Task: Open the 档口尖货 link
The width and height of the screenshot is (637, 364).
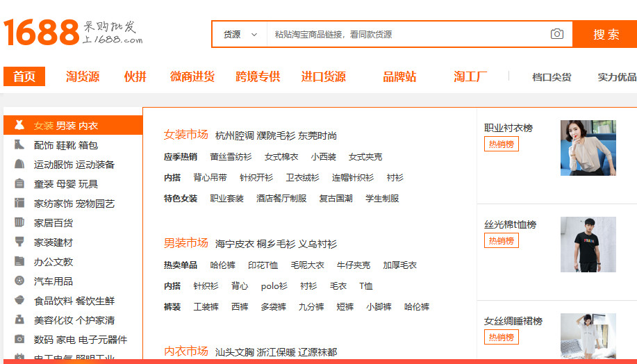Action: (x=552, y=77)
